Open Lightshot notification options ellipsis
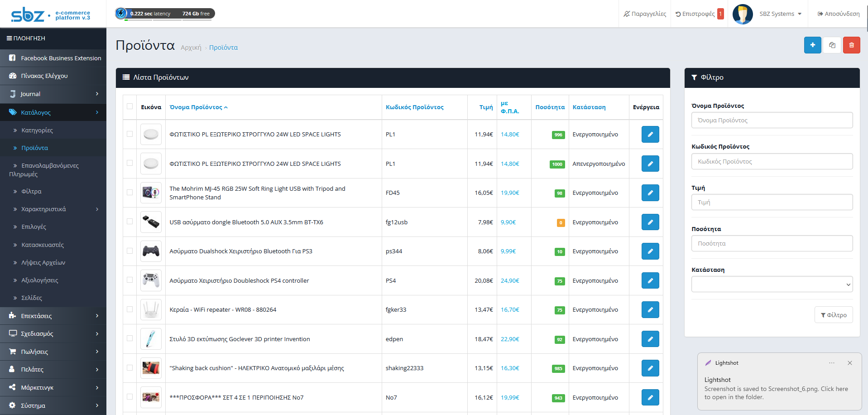The image size is (868, 415). [x=831, y=363]
